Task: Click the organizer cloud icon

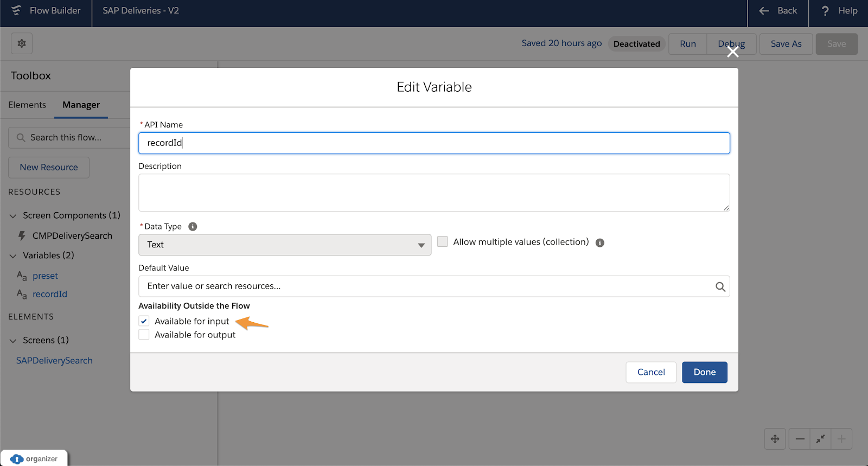Action: [17, 459]
